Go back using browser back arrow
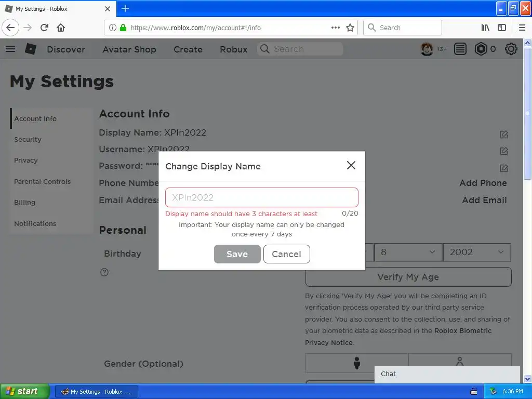 (x=10, y=28)
